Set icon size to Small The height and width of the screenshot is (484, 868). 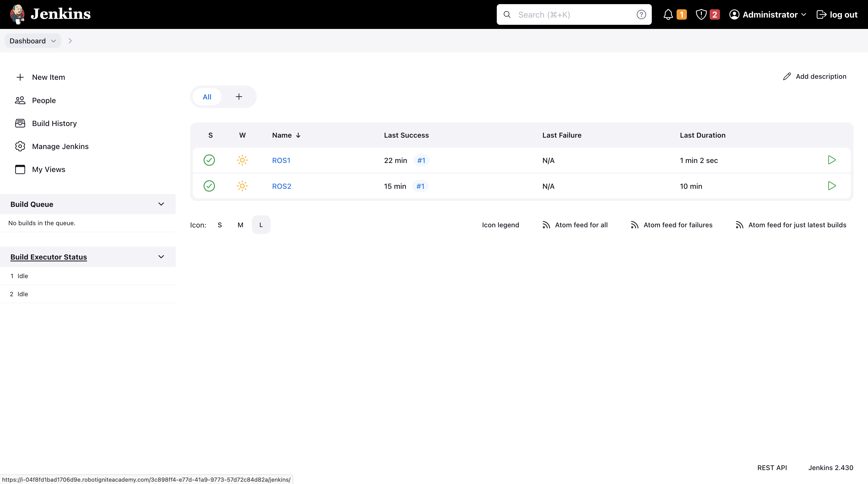[220, 225]
